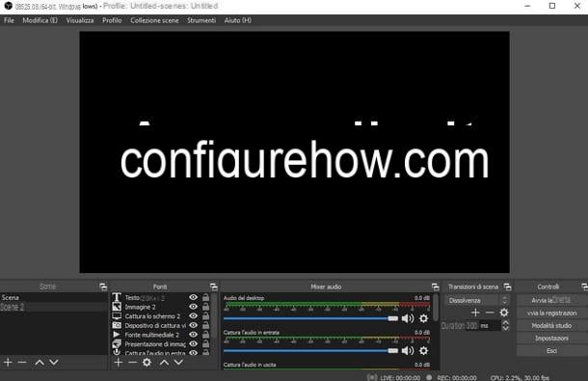Move scene up in Scene list

pyautogui.click(x=40, y=363)
